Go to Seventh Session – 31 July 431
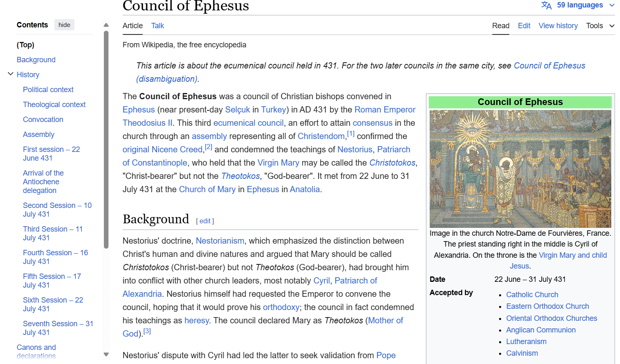The height and width of the screenshot is (364, 620). tap(58, 328)
